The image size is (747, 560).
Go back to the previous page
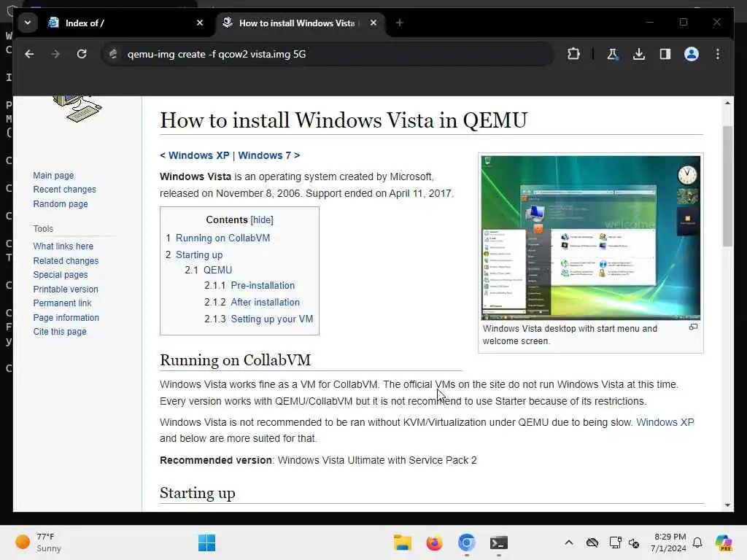pyautogui.click(x=29, y=54)
